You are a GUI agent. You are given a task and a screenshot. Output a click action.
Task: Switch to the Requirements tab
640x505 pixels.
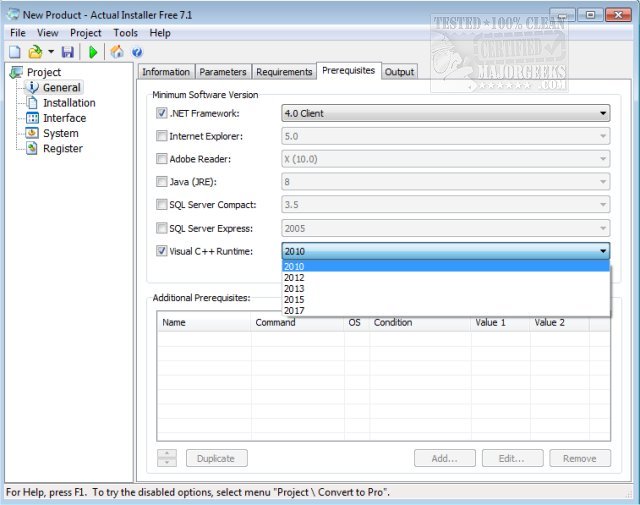click(x=284, y=72)
